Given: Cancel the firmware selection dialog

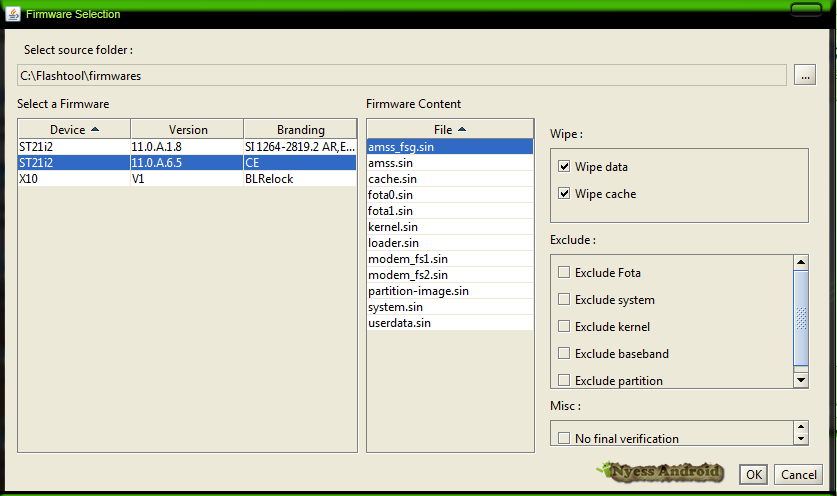Looking at the screenshot, I should point(798,474).
